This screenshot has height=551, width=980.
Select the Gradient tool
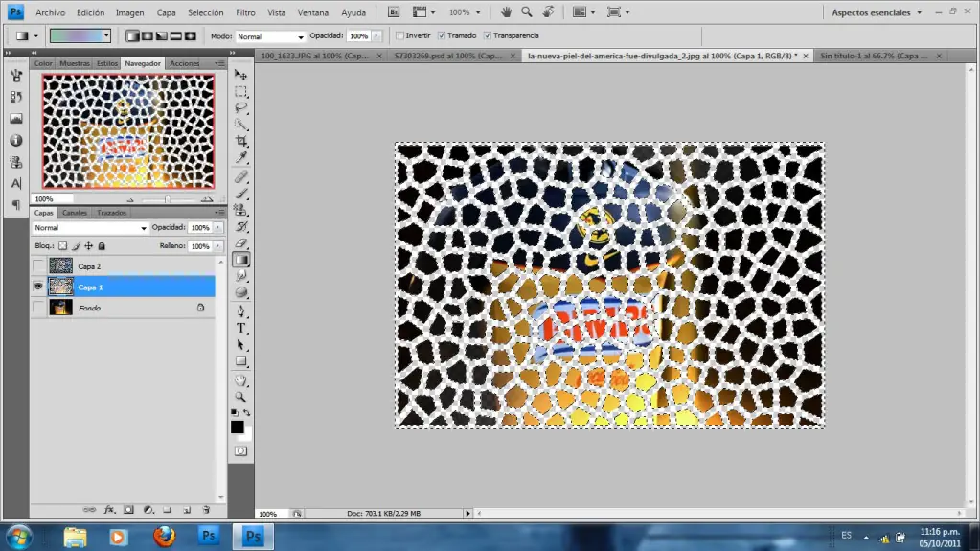coord(240,260)
